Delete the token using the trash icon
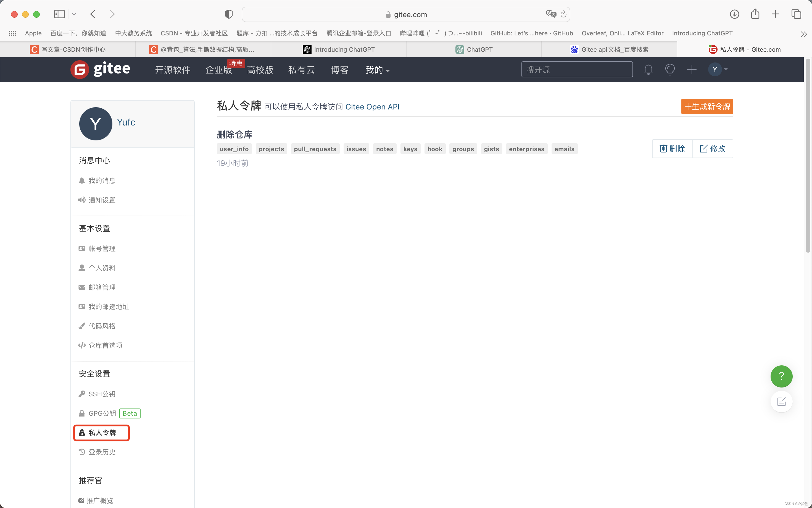The width and height of the screenshot is (812, 508). [672, 148]
